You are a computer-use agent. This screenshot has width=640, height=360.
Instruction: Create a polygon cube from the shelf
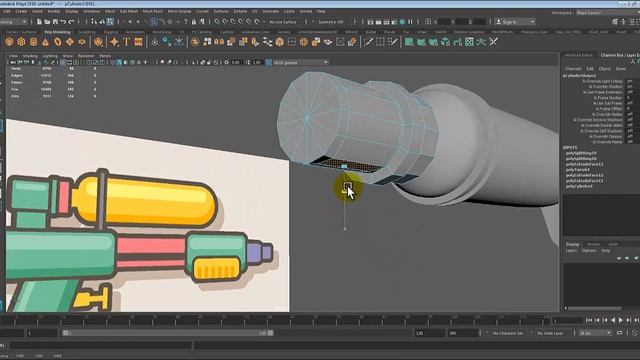coord(21,42)
